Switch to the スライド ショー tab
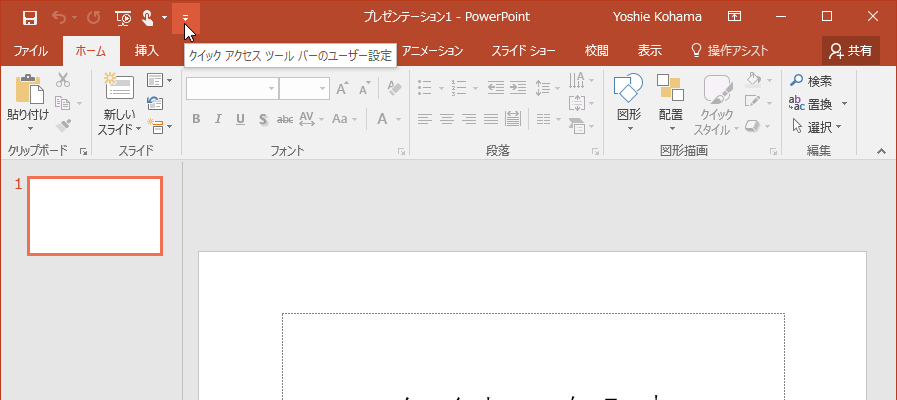This screenshot has width=897, height=400. pos(523,51)
